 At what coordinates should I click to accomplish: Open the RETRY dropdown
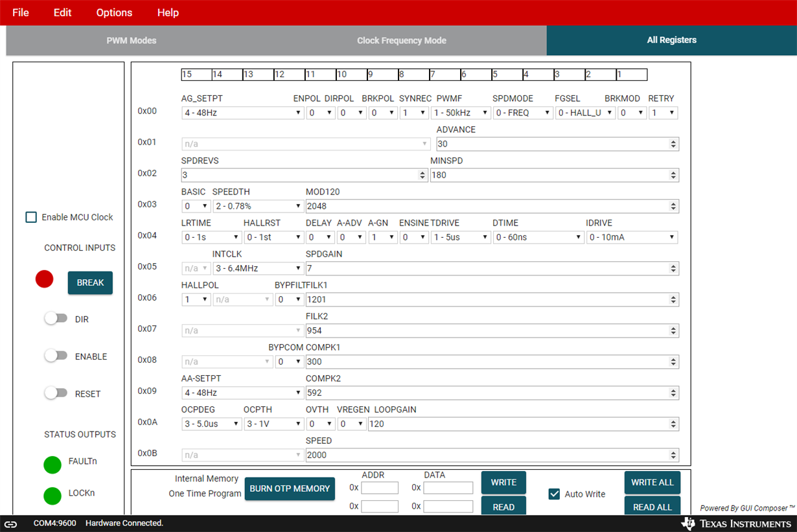point(663,113)
